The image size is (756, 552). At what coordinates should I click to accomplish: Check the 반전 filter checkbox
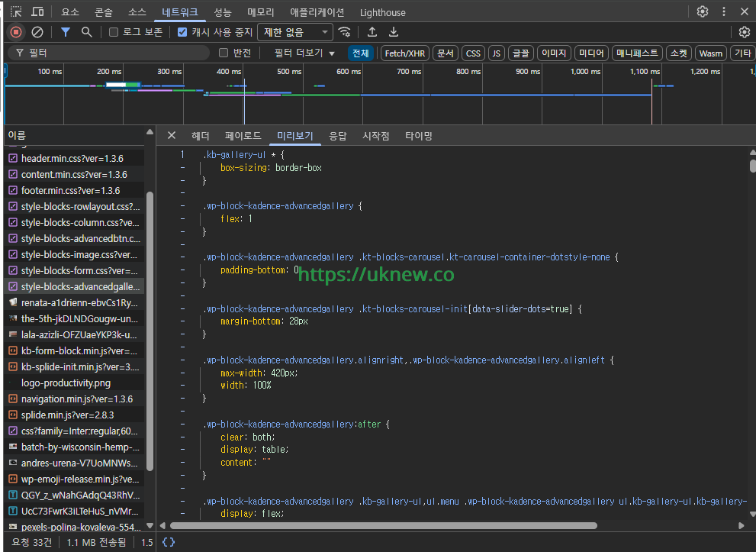coord(224,53)
